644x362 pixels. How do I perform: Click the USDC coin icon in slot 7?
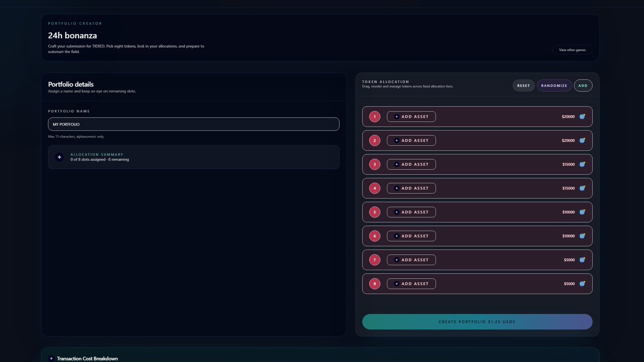click(582, 260)
